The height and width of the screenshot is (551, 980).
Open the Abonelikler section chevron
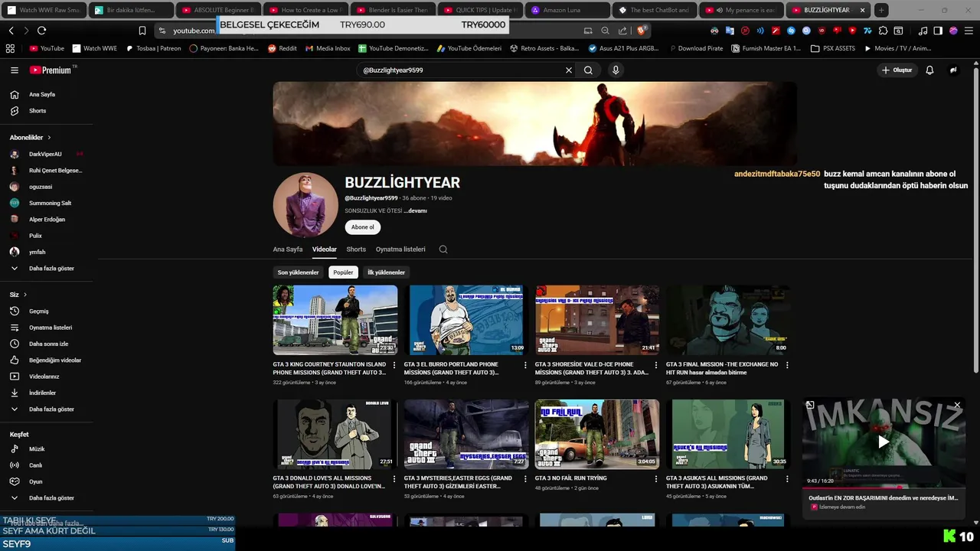coord(50,138)
